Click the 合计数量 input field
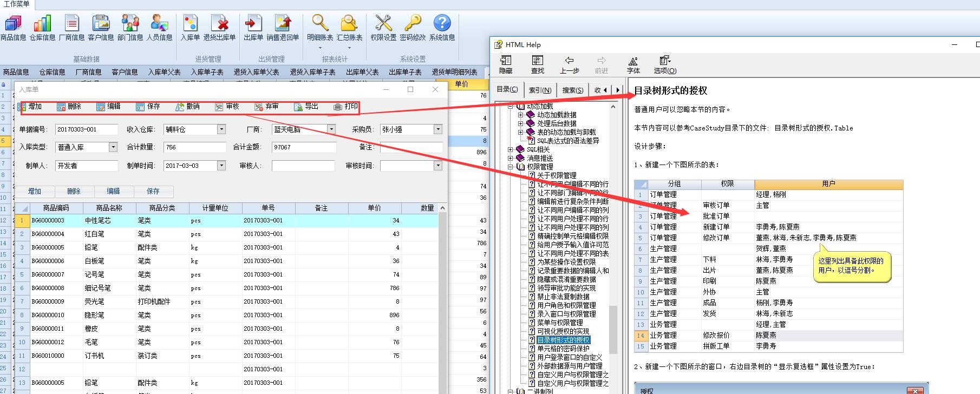Image resolution: width=980 pixels, height=394 pixels. tap(195, 147)
